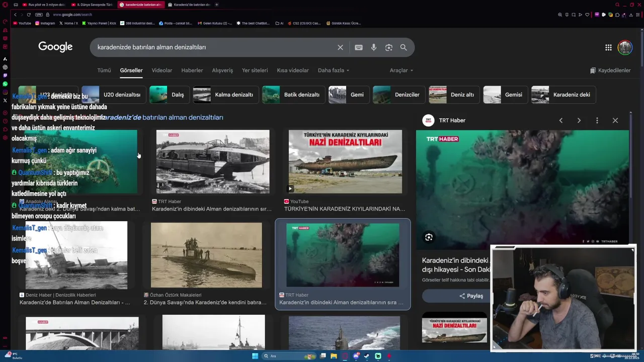Open the history clock icon in the sidebar
644x362 pixels.
(5, 121)
